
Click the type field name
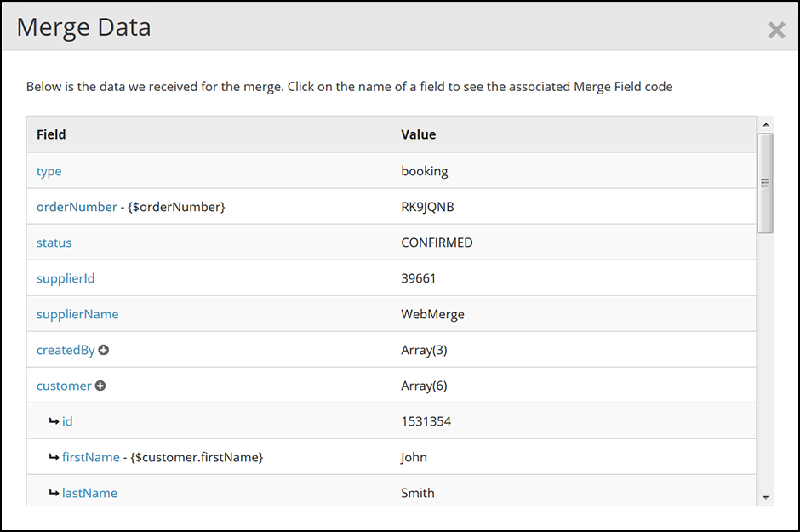49,171
